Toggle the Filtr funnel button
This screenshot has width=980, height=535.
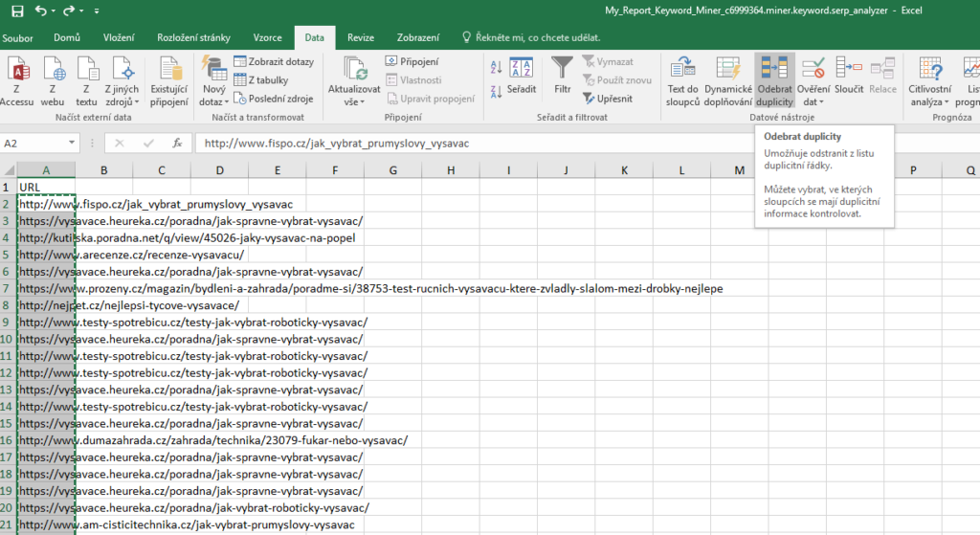563,77
